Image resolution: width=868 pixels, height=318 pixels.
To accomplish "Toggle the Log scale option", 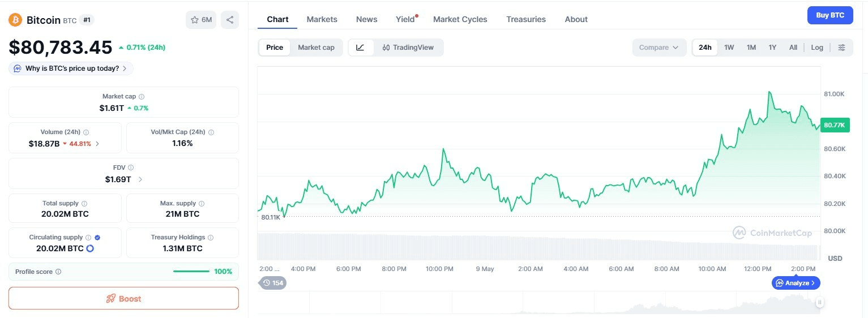I will [x=817, y=48].
